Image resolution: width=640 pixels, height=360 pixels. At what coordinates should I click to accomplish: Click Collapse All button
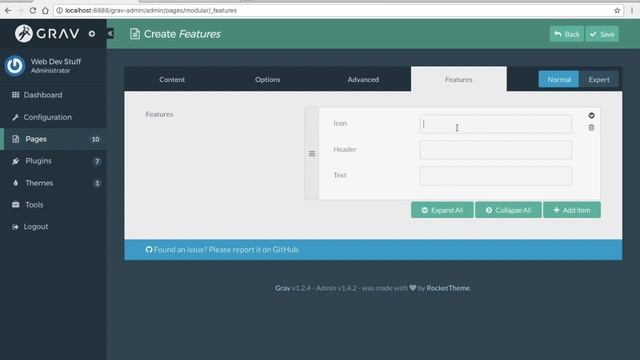pos(508,210)
